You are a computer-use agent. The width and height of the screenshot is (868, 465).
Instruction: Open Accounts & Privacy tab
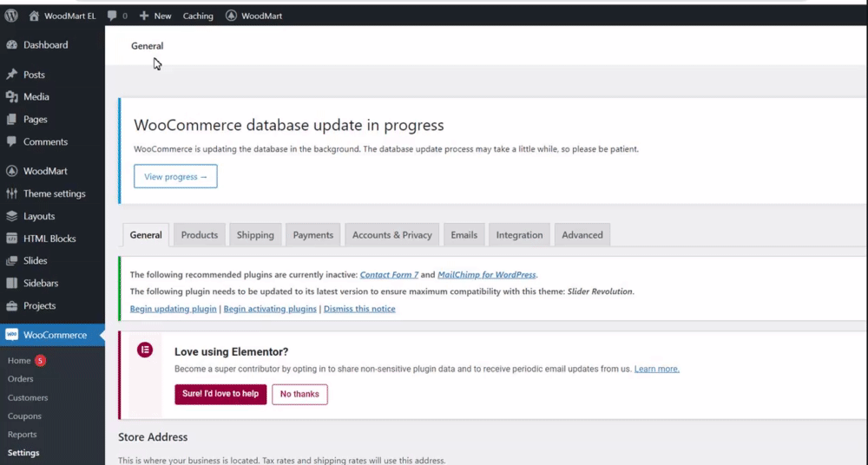[x=392, y=235]
